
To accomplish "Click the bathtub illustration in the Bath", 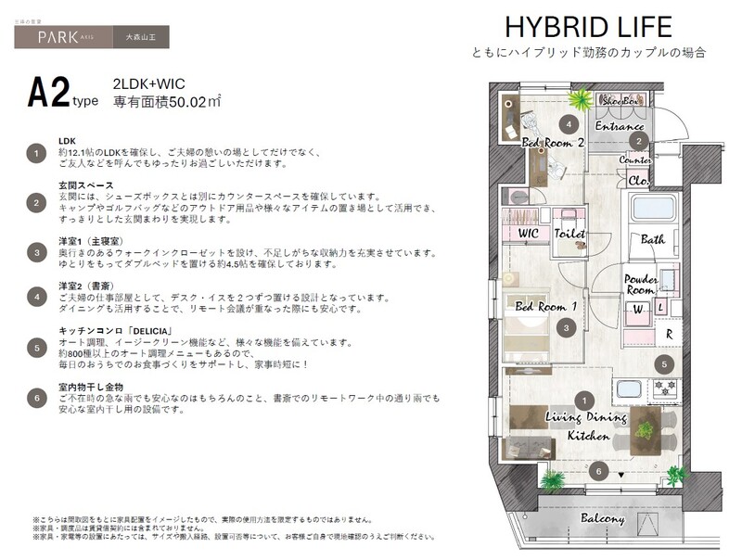I will click(x=653, y=210).
